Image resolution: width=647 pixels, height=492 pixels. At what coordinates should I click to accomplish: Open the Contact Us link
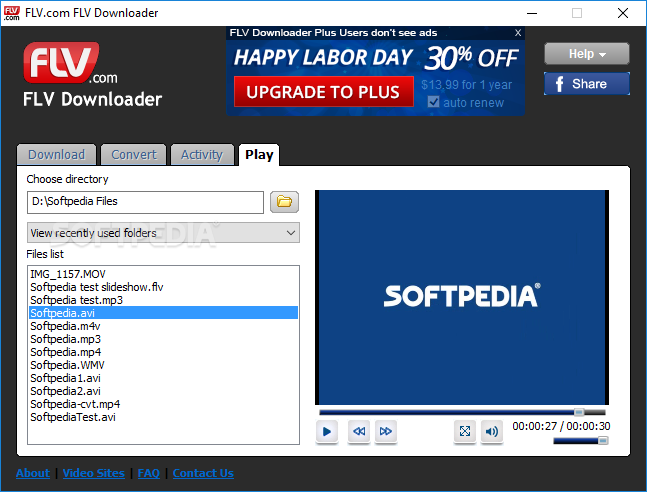tap(203, 473)
